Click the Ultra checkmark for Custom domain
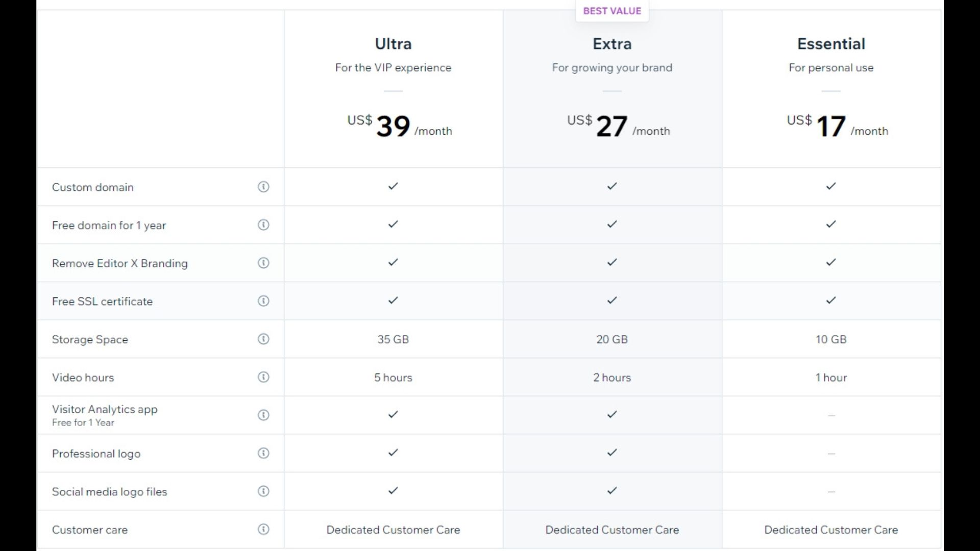The height and width of the screenshot is (551, 980). tap(393, 186)
